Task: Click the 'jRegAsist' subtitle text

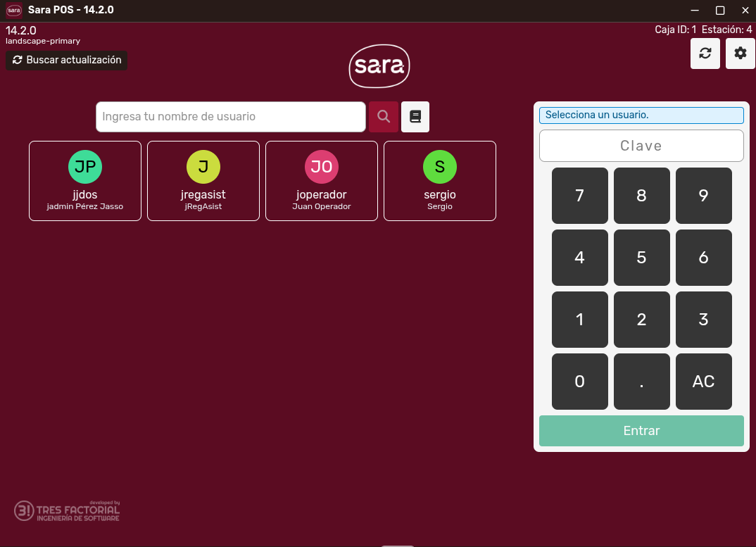Action: (203, 206)
